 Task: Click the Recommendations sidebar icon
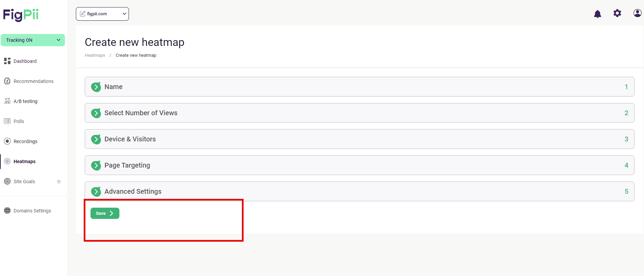coord(7,81)
